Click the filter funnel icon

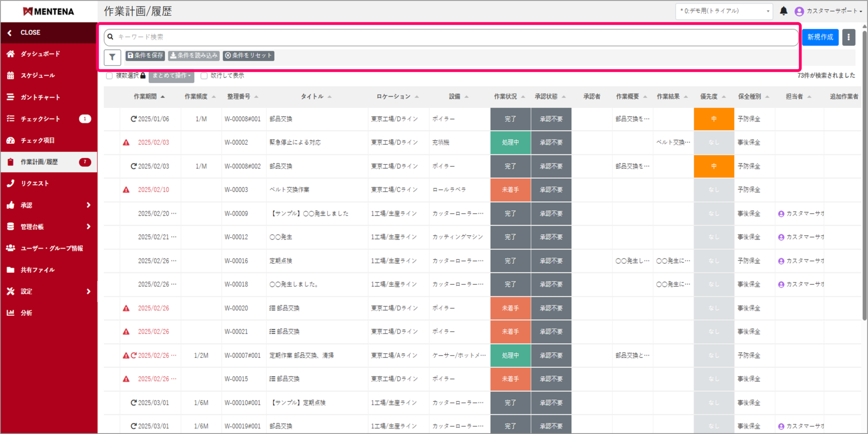(112, 57)
